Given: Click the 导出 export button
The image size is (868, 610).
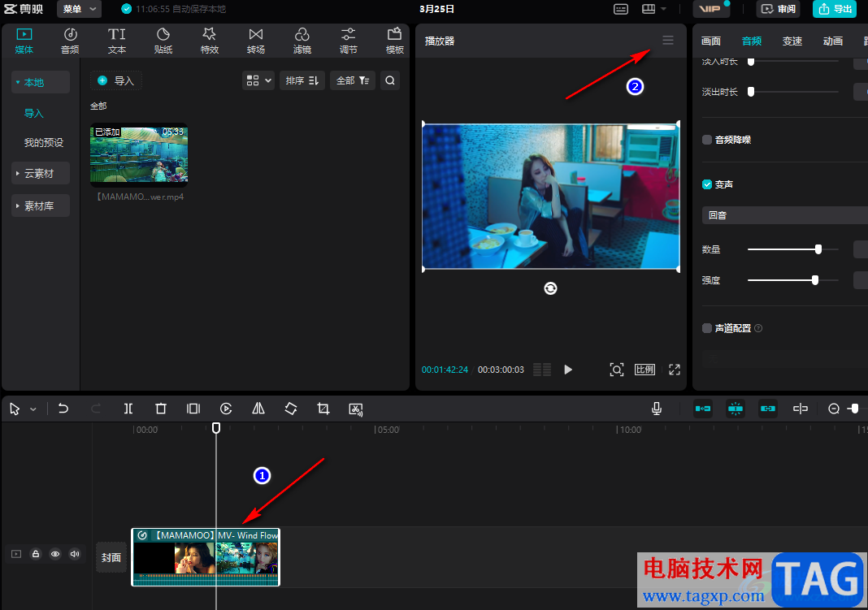Looking at the screenshot, I should click(835, 9).
